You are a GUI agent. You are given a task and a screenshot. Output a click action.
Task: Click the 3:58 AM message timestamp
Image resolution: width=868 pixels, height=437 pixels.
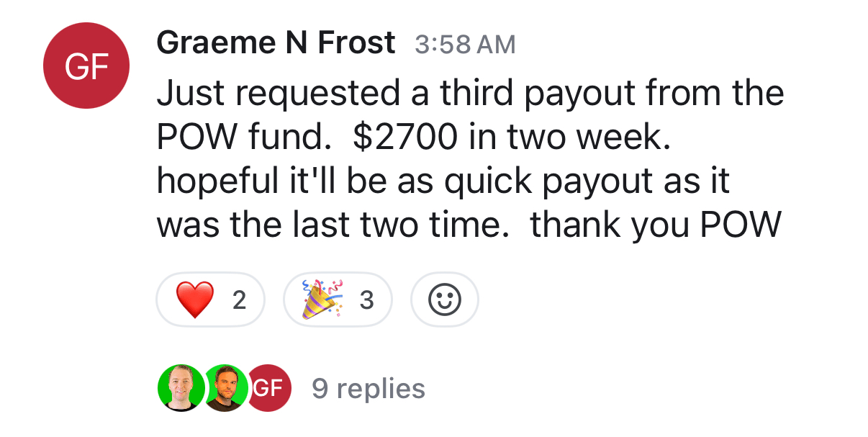(465, 45)
